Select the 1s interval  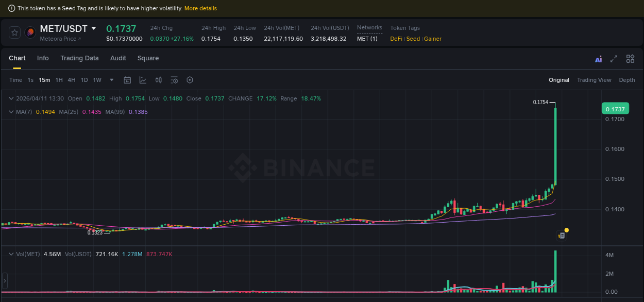point(30,80)
